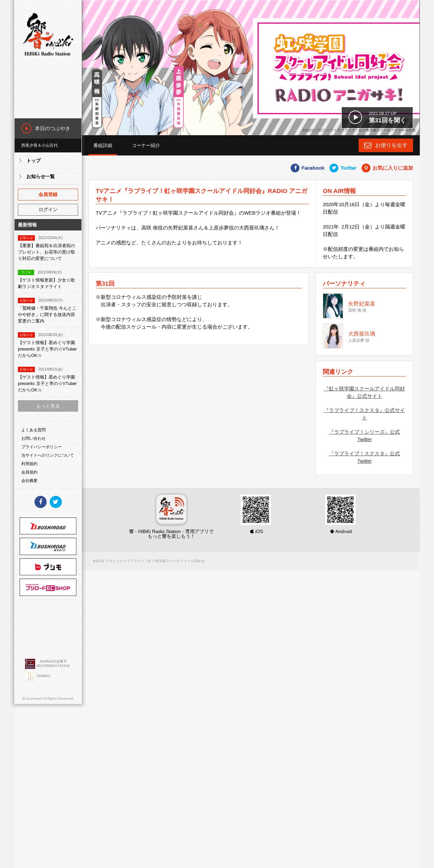The width and height of the screenshot is (434, 868).
Task: Open プライバシーポリシー link
Action: (x=42, y=447)
